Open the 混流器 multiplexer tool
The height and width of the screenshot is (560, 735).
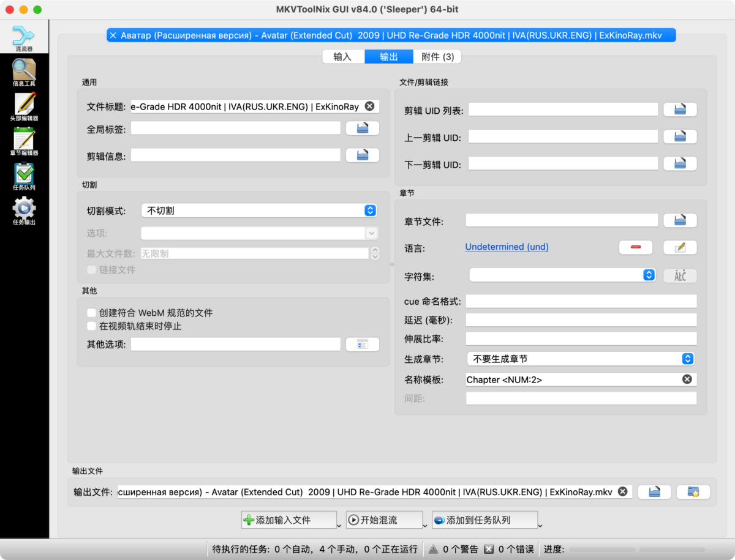(x=24, y=39)
